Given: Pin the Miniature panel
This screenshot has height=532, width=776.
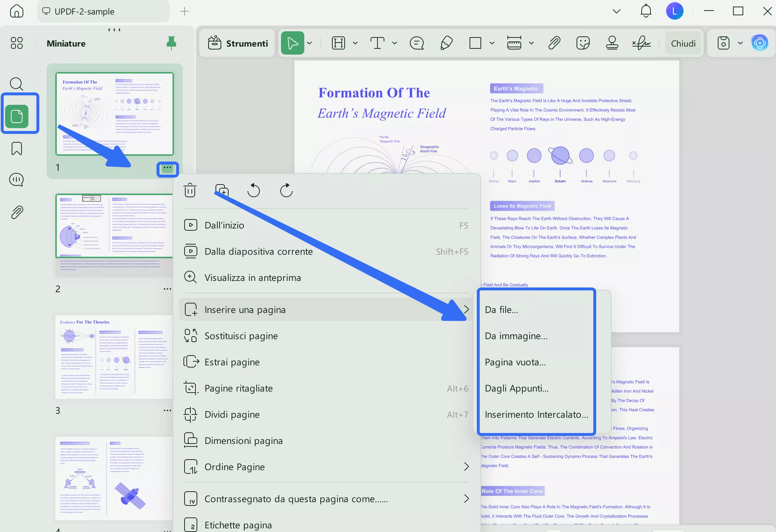Looking at the screenshot, I should (171, 43).
